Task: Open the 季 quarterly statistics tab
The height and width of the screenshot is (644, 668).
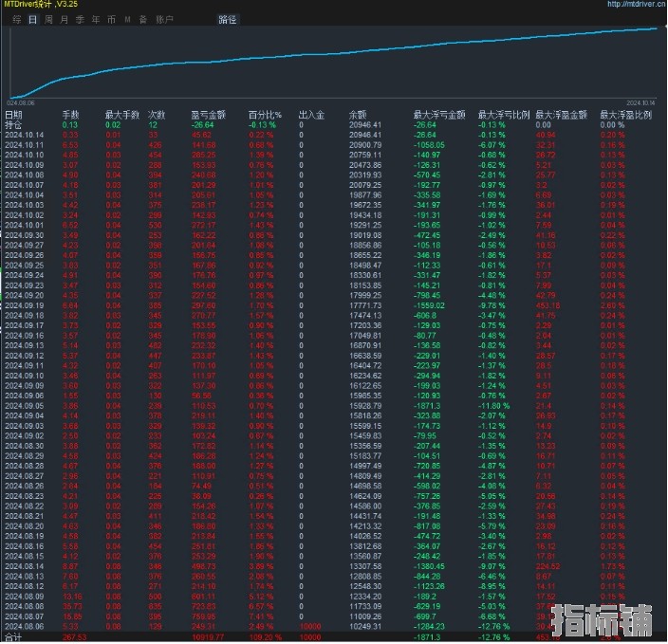Action: coord(80,19)
